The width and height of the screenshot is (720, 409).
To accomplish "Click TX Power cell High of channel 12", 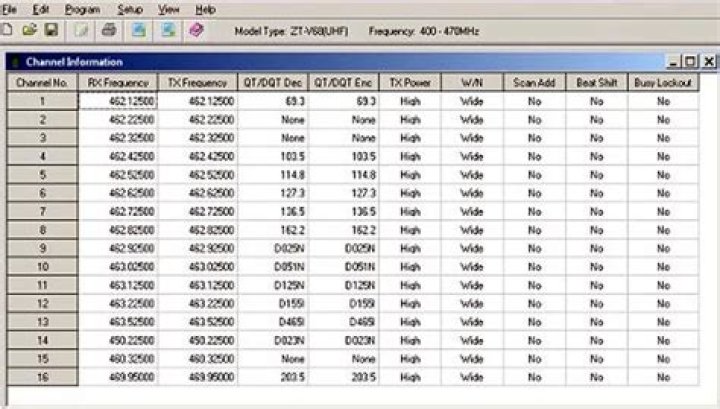I will (410, 303).
